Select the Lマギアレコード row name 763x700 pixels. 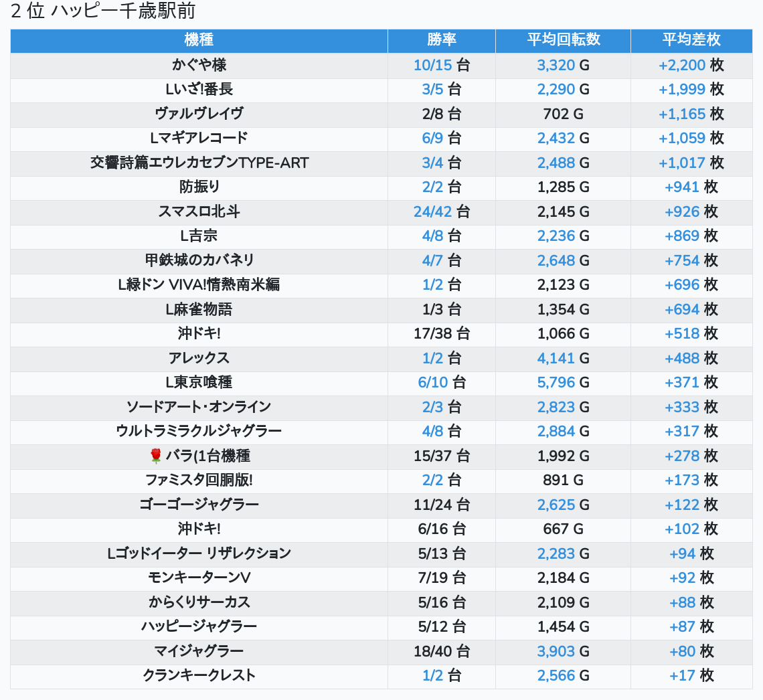(199, 138)
